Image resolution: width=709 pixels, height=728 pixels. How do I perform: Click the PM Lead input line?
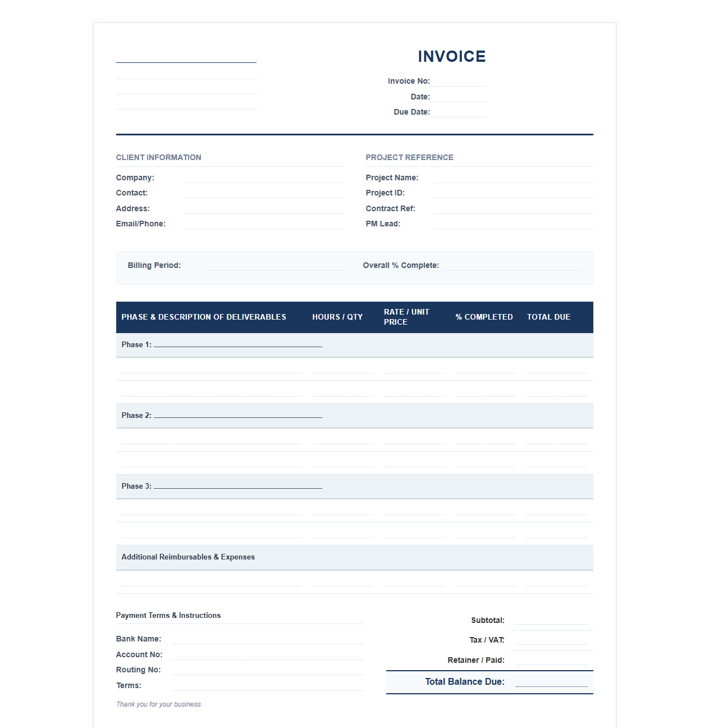(x=513, y=224)
